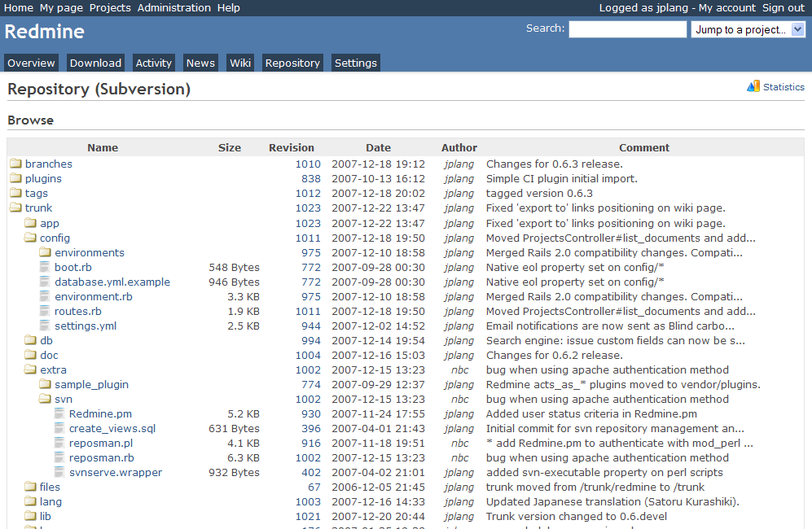Switch to the Wiki tab
The width and height of the screenshot is (812, 529).
(239, 63)
